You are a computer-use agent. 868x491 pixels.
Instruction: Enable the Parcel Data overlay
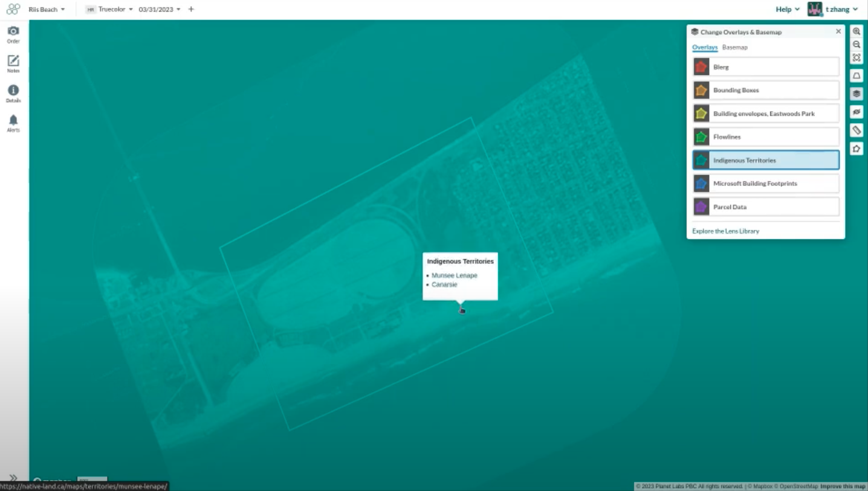coord(766,207)
